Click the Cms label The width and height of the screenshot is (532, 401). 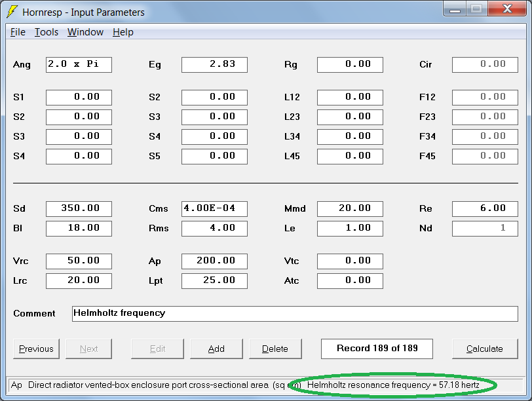pos(158,208)
